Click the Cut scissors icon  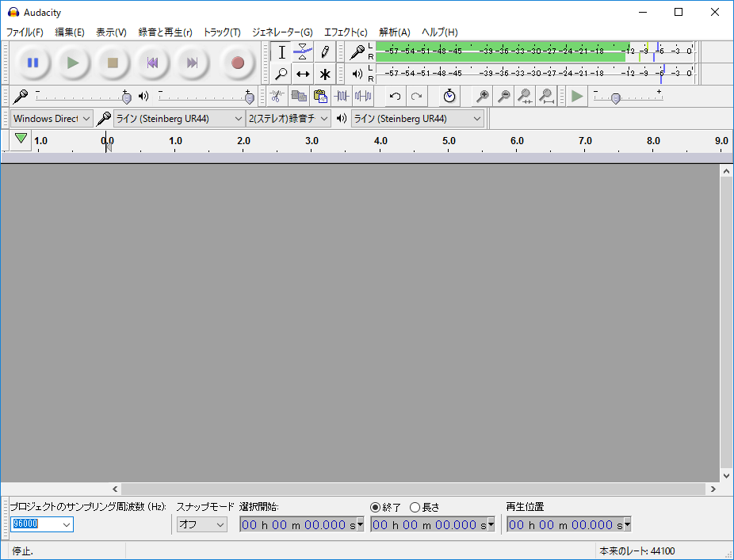pos(277,97)
